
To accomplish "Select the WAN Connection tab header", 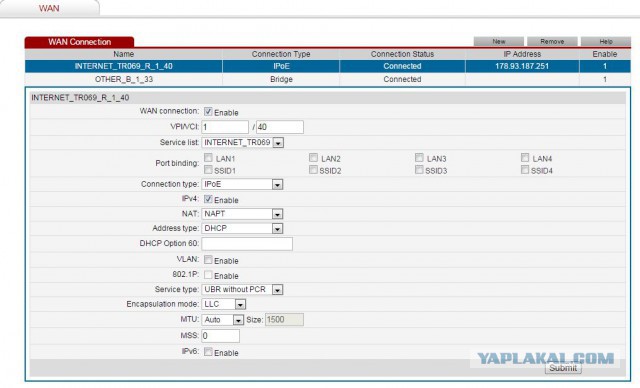I will coord(79,42).
